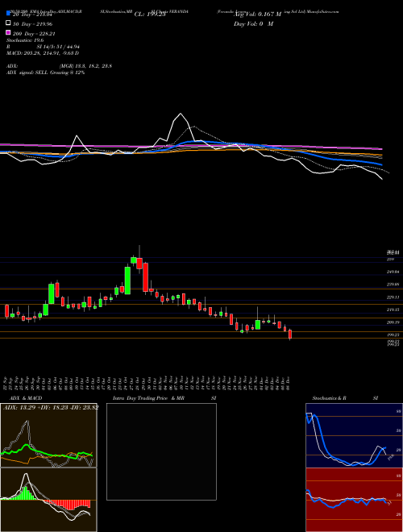403x532 pixels.
Task: Click the 229.11 price axis label
Action: [x=394, y=297]
